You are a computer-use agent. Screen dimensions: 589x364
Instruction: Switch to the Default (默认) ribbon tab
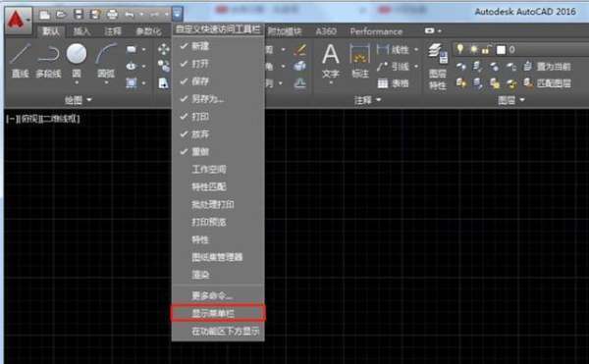tap(51, 31)
